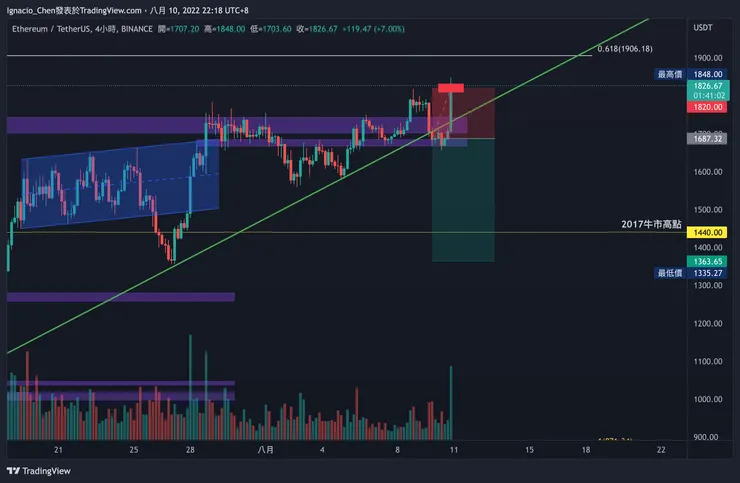Click the 高=1848.00 high value in header

225,29
